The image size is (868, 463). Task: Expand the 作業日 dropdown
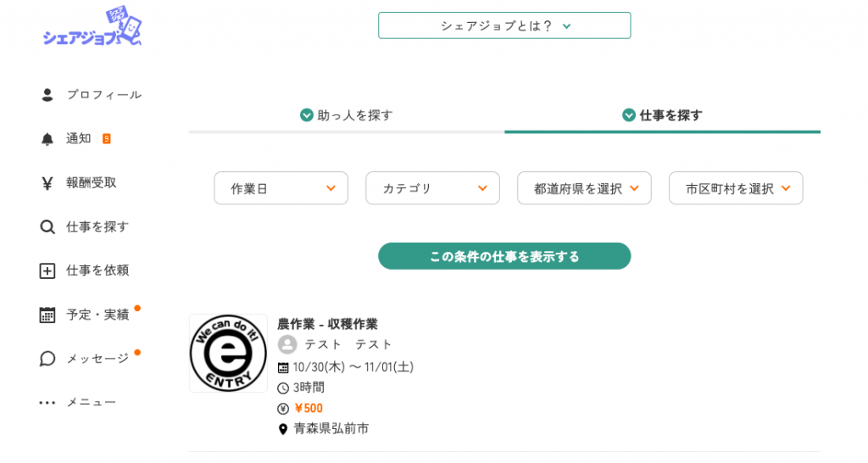(281, 188)
